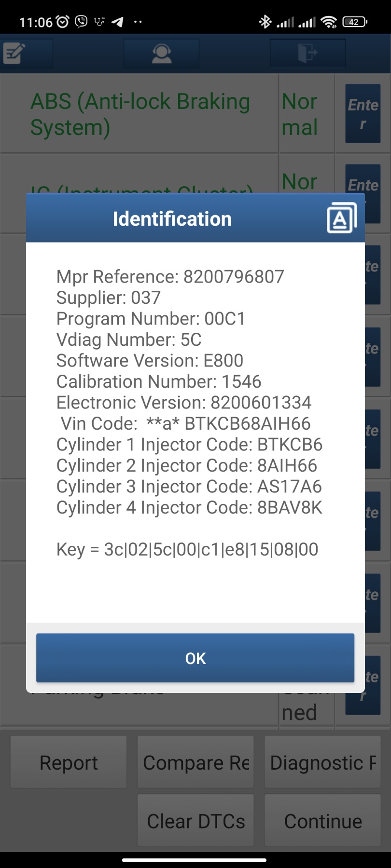This screenshot has height=868, width=391.
Task: Tap the exit door icon in top toolbar
Action: tap(307, 53)
